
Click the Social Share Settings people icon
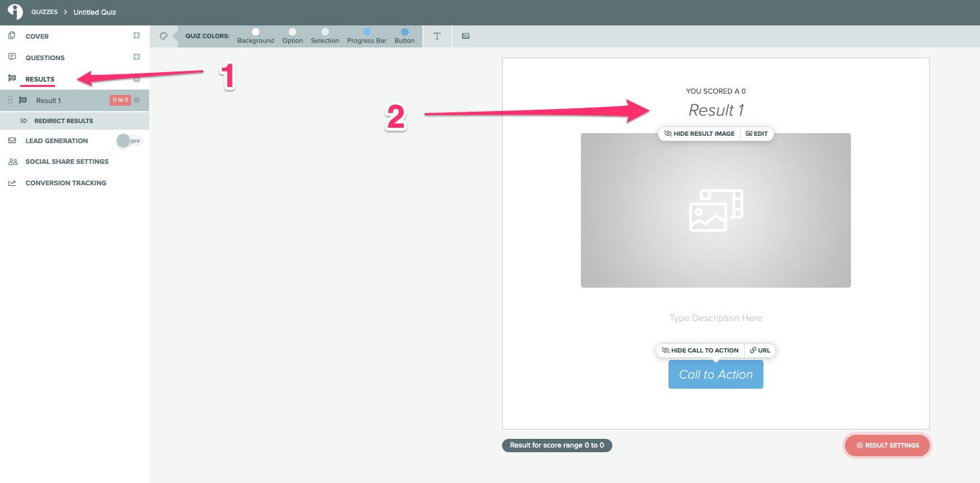pyautogui.click(x=12, y=161)
